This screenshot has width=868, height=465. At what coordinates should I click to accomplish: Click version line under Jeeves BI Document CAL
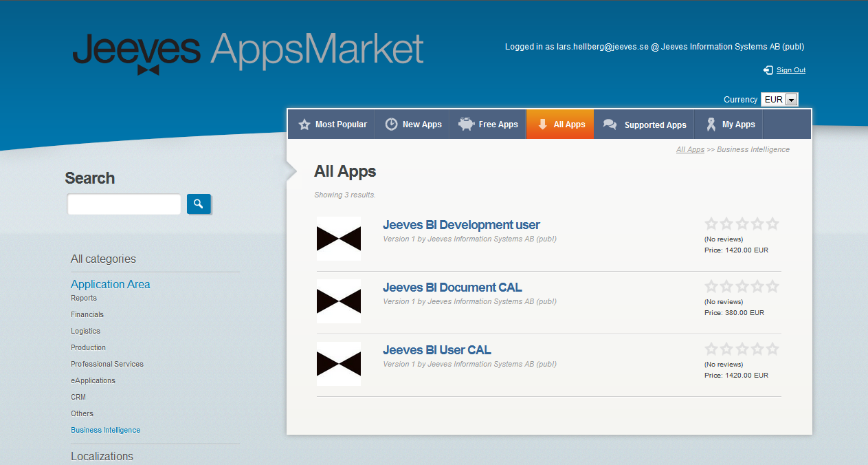pyautogui.click(x=469, y=301)
